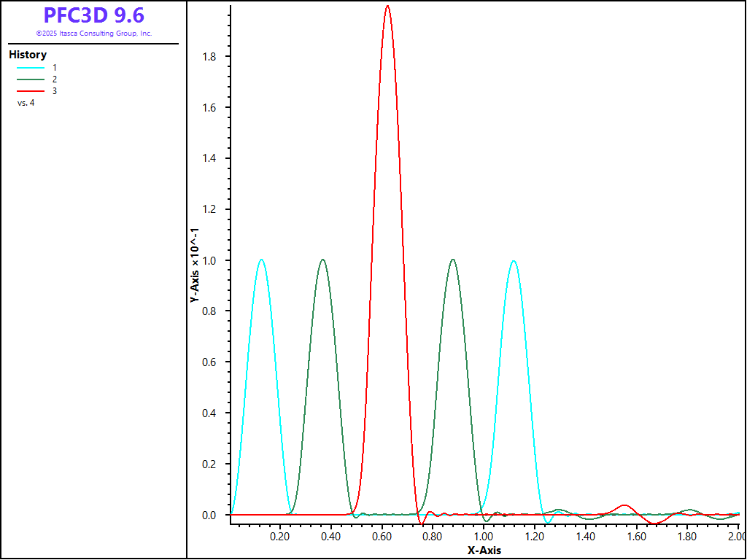Image resolution: width=747 pixels, height=560 pixels.
Task: Click the X-Axis label below the plot
Action: 484,551
